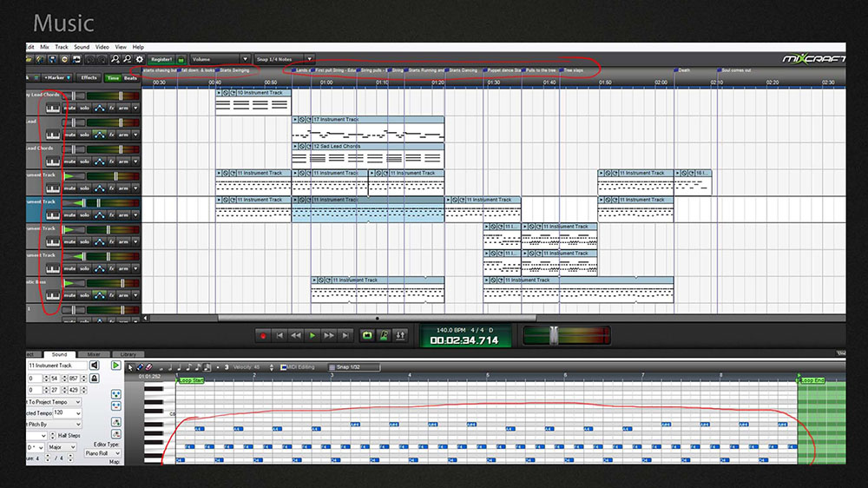The image size is (868, 488).
Task: Click fx on the Bass track
Action: click(111, 295)
